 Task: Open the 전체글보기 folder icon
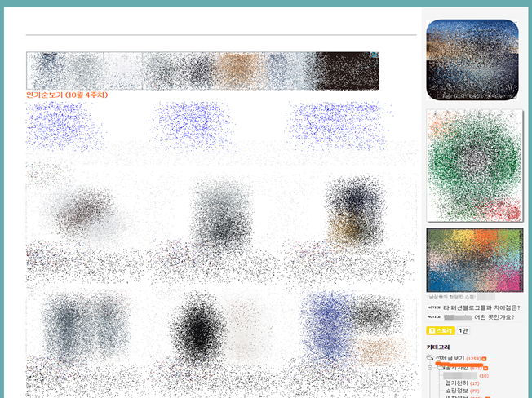pyautogui.click(x=430, y=358)
